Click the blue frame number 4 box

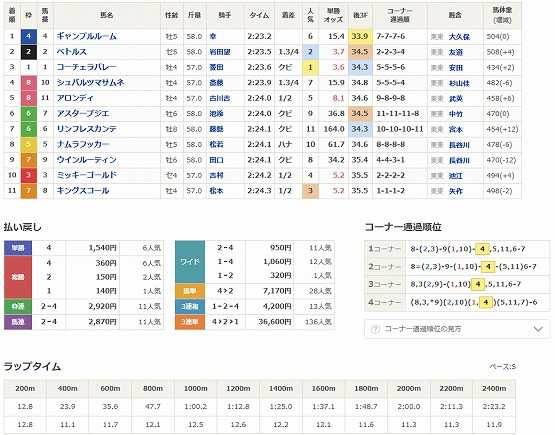(29, 36)
